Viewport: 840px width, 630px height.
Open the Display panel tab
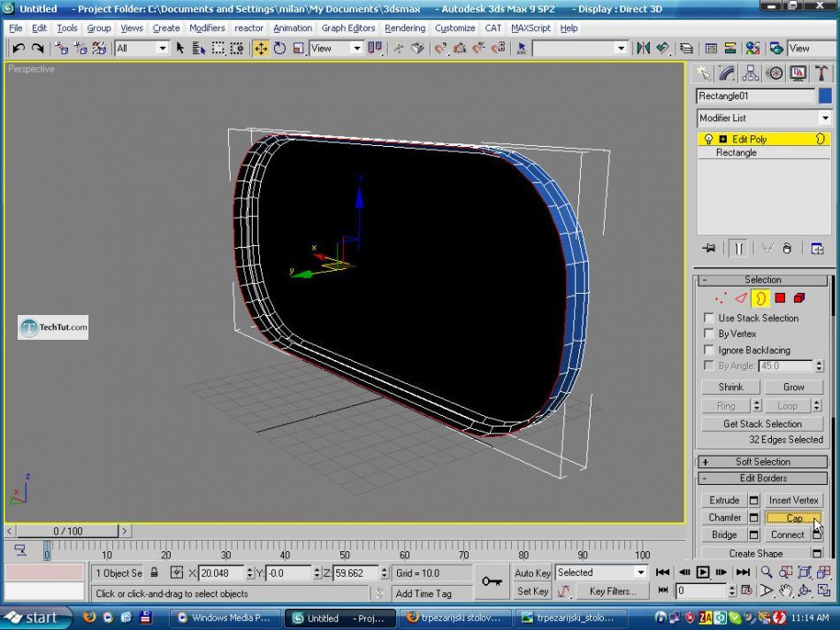(x=798, y=73)
